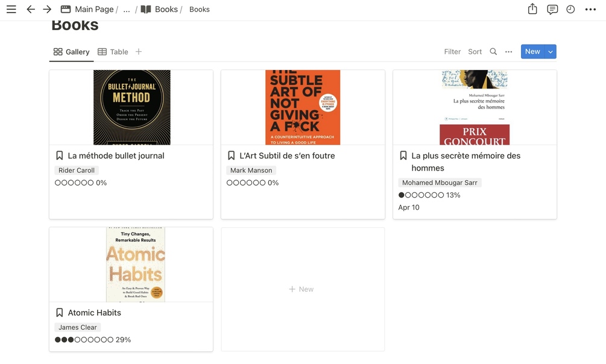Add a new view with plus icon
The width and height of the screenshot is (606, 364).
pos(139,52)
